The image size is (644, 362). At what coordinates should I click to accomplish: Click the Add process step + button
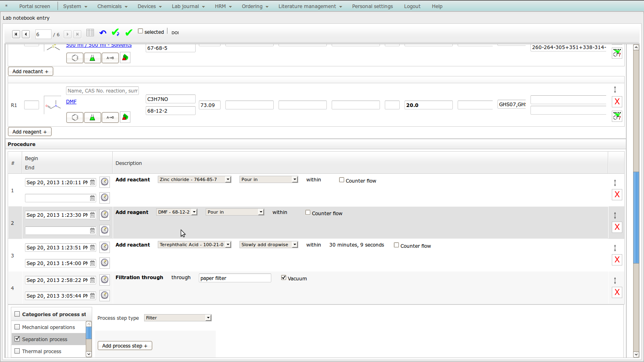[x=125, y=346]
